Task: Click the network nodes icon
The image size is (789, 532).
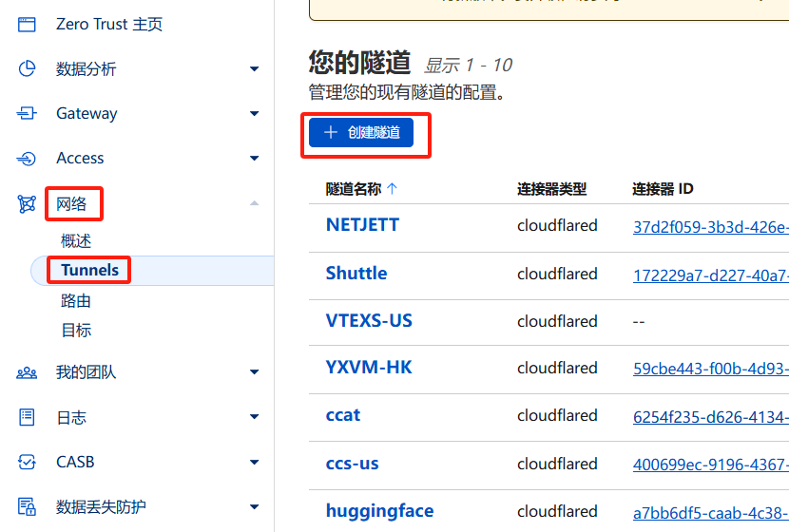Action: pos(27,204)
